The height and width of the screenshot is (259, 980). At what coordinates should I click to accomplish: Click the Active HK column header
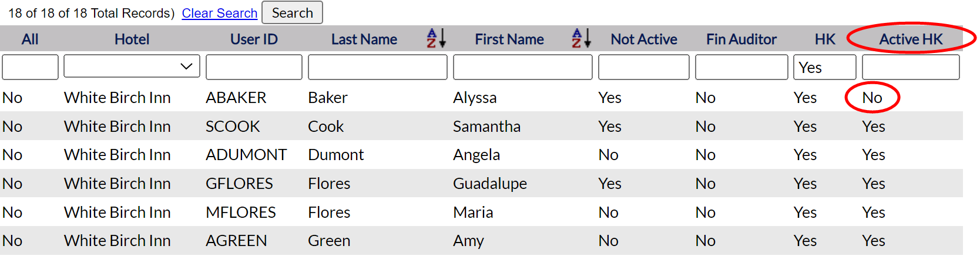point(911,39)
